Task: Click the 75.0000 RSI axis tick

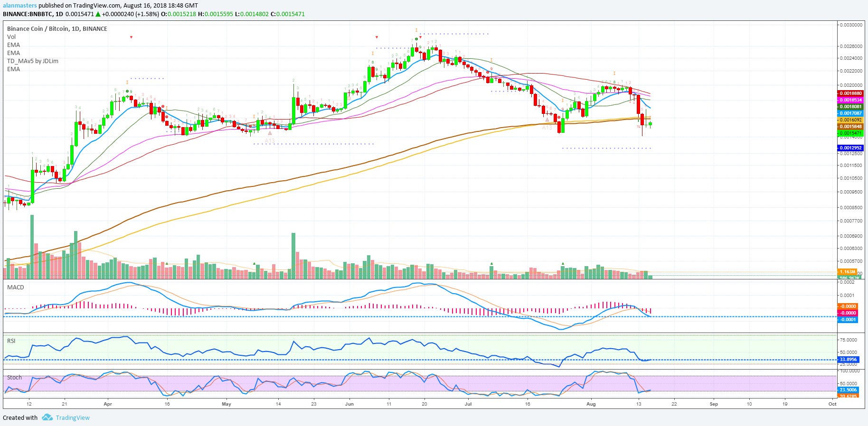Action: click(849, 340)
